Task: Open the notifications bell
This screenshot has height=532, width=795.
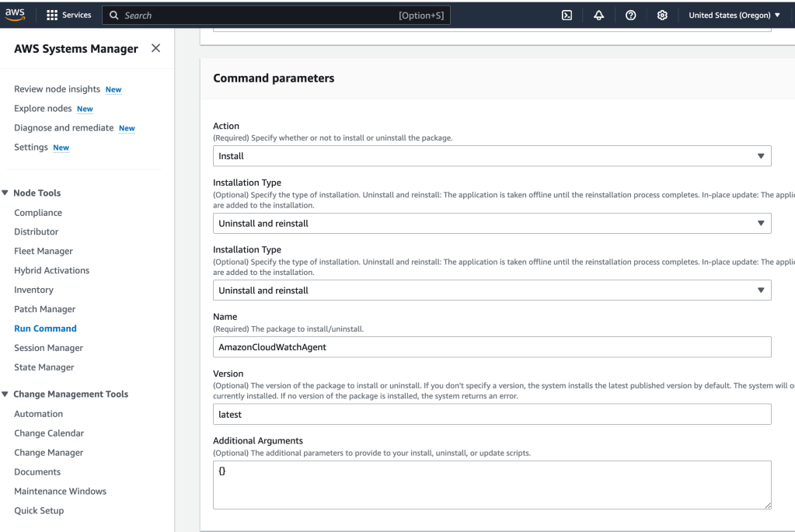Action: click(x=599, y=15)
